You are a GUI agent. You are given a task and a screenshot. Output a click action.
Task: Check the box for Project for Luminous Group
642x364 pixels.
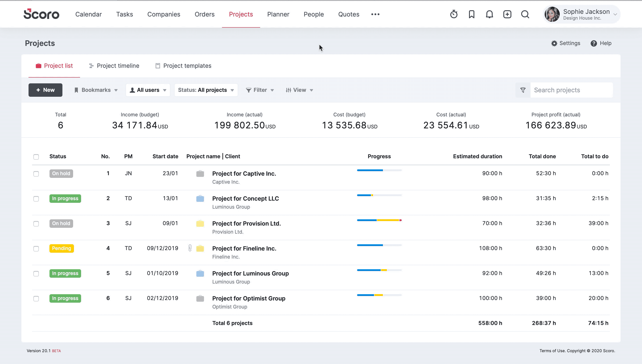click(36, 274)
